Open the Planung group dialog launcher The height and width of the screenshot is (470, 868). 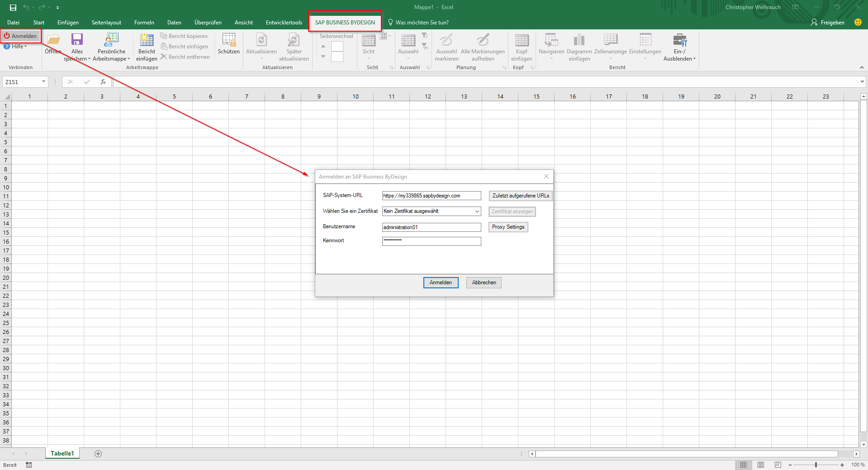coord(504,67)
